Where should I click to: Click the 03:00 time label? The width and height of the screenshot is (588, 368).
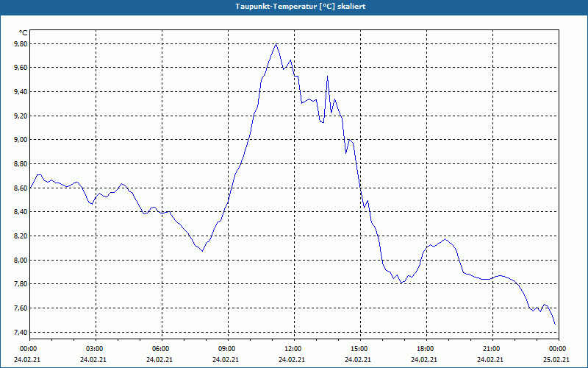coord(96,349)
